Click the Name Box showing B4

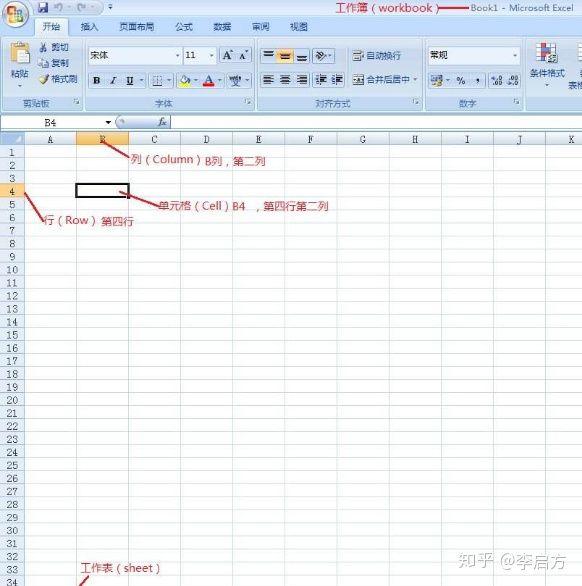coord(50,122)
